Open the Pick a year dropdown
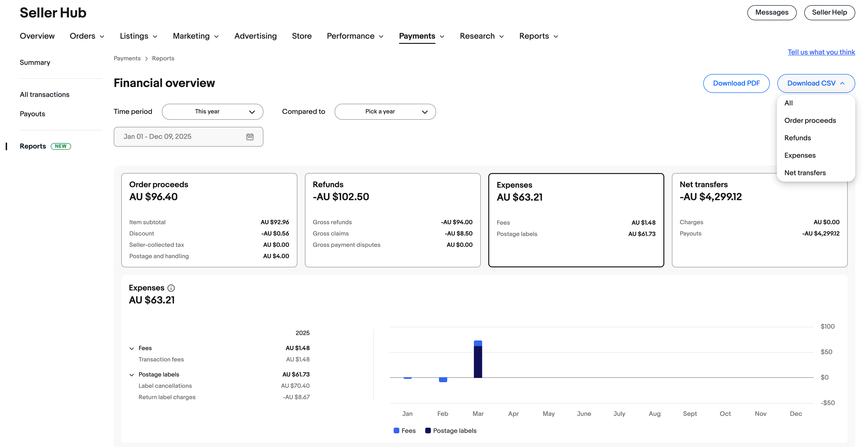The height and width of the screenshot is (447, 868). tap(385, 112)
